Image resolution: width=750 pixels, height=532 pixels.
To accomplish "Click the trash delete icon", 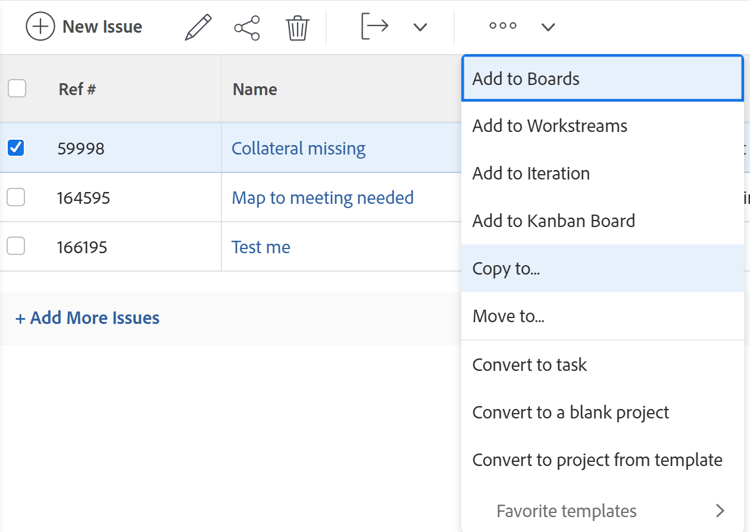I will point(297,27).
